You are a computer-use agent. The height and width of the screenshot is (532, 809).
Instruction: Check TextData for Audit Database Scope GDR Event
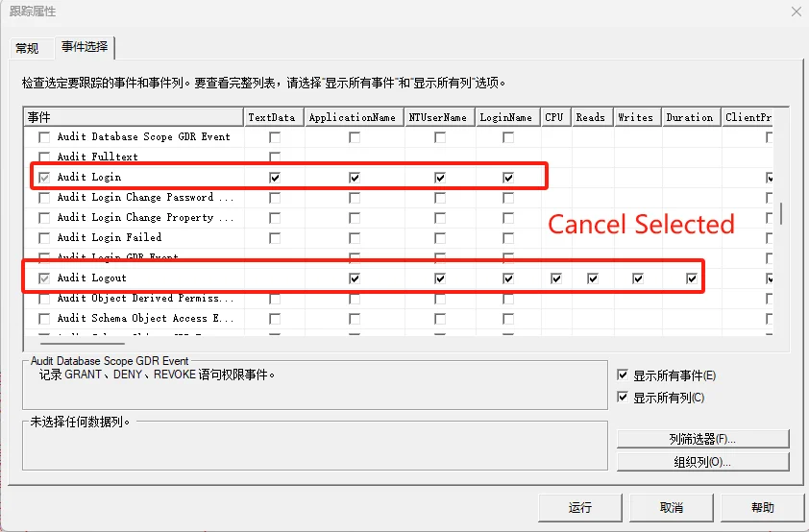pos(275,137)
